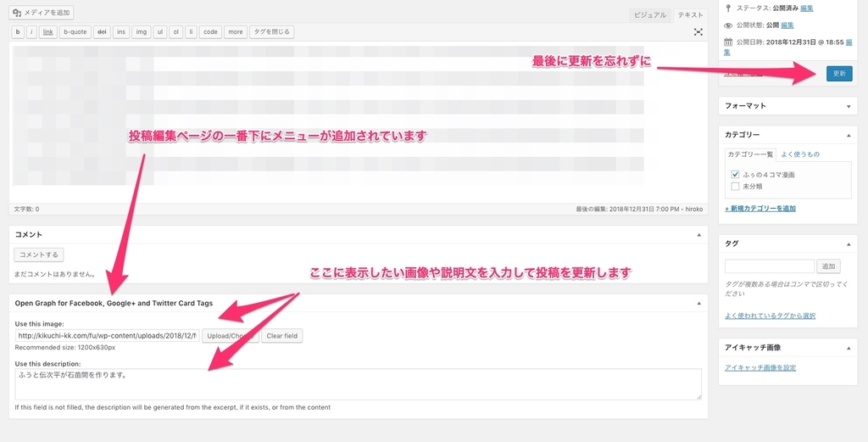Image resolution: width=868 pixels, height=442 pixels.
Task: Click the Use this image URL field
Action: pos(108,336)
